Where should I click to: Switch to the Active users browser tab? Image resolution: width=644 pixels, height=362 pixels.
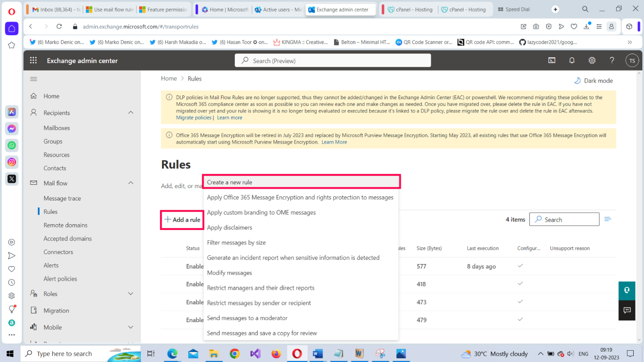pyautogui.click(x=278, y=9)
